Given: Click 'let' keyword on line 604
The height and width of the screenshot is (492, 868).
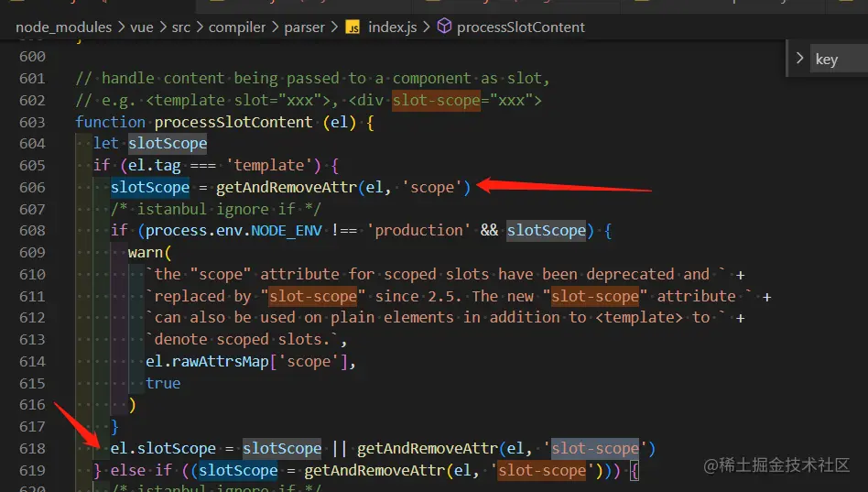Looking at the screenshot, I should tap(105, 144).
